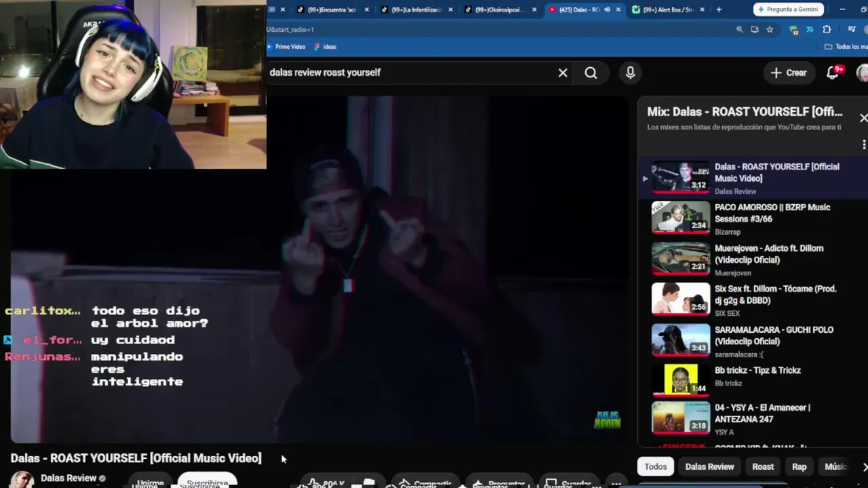Click into the YouTube search field
The height and width of the screenshot is (488, 868).
pos(410,73)
